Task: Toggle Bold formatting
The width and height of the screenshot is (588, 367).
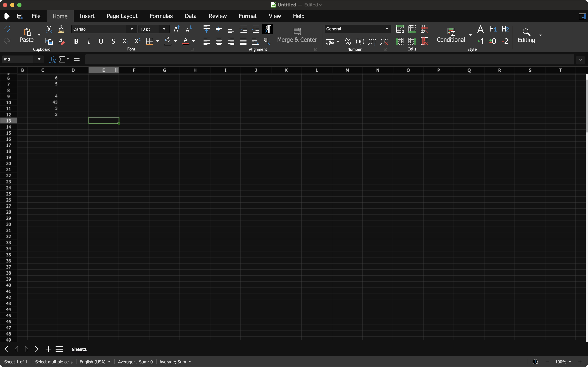Action: 76,42
